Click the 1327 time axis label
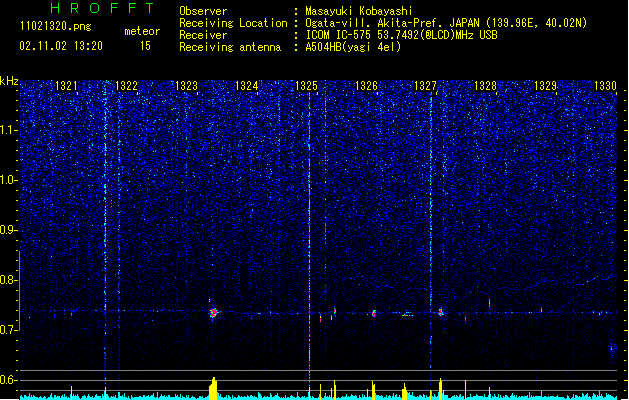This screenshot has height=400, width=629. (x=425, y=86)
